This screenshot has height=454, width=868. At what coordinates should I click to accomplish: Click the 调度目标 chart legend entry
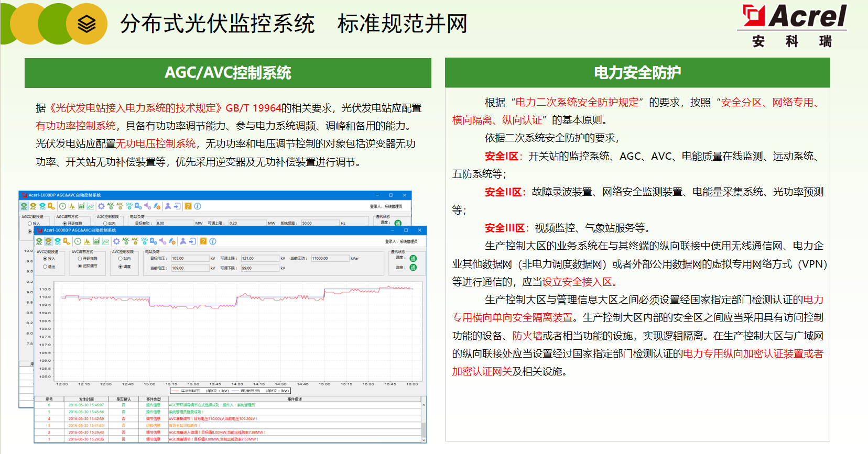261,391
